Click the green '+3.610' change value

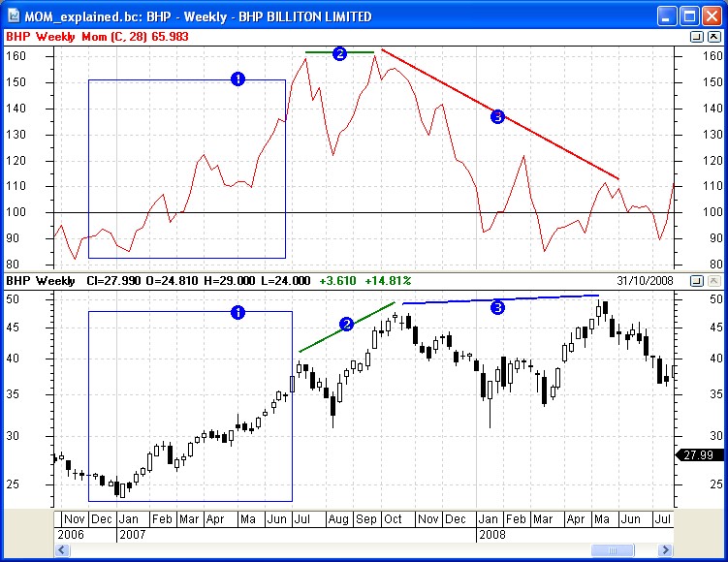[x=337, y=281]
